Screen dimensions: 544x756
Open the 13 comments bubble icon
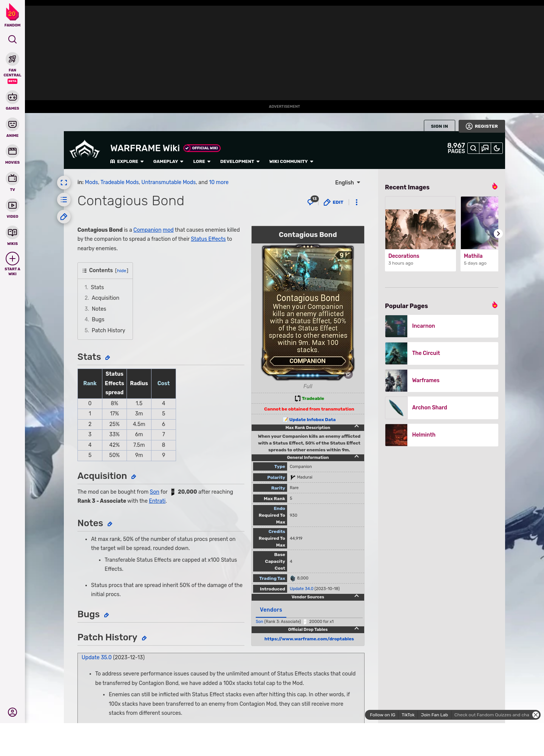tap(312, 201)
